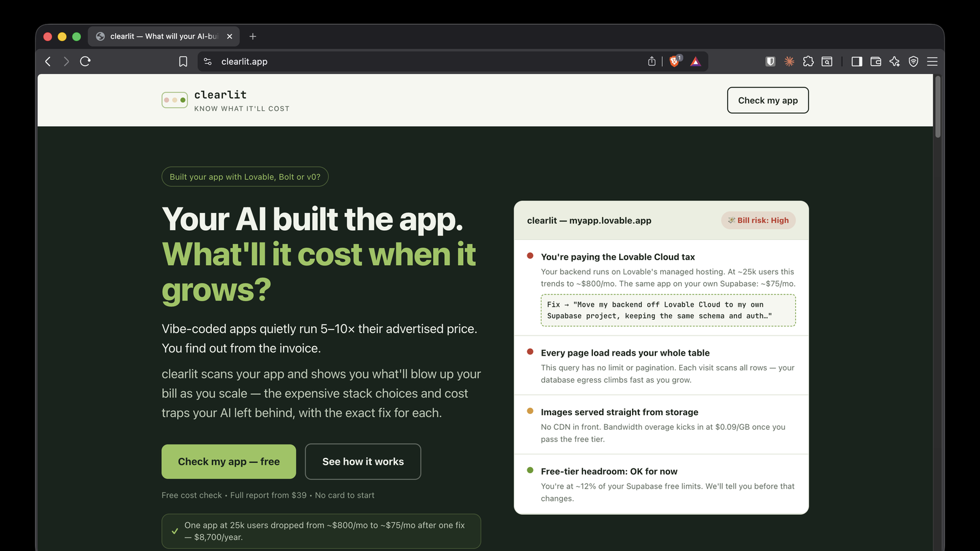Open the Bitwarden shield extension

(771, 61)
